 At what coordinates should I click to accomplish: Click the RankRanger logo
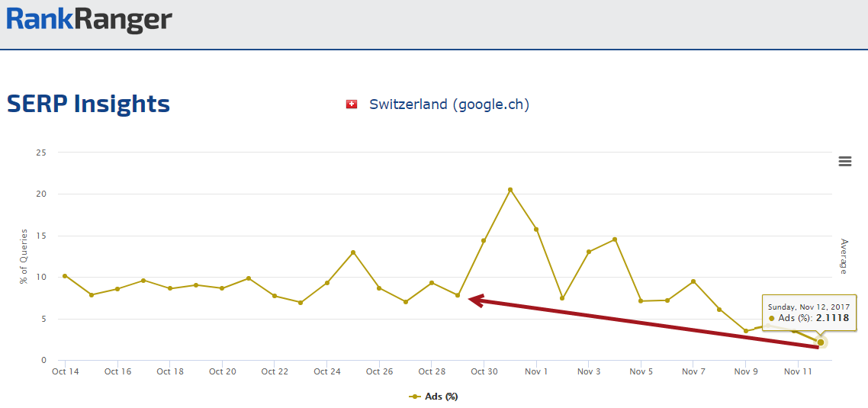pyautogui.click(x=89, y=18)
